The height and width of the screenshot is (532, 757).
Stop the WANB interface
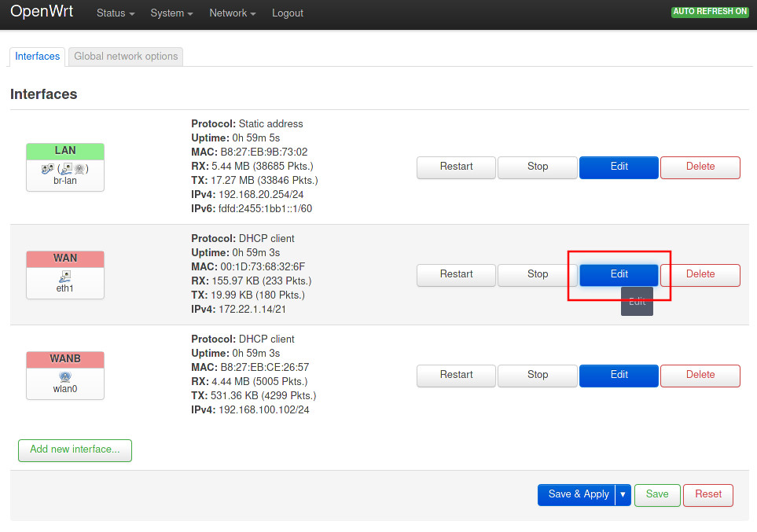tap(538, 376)
